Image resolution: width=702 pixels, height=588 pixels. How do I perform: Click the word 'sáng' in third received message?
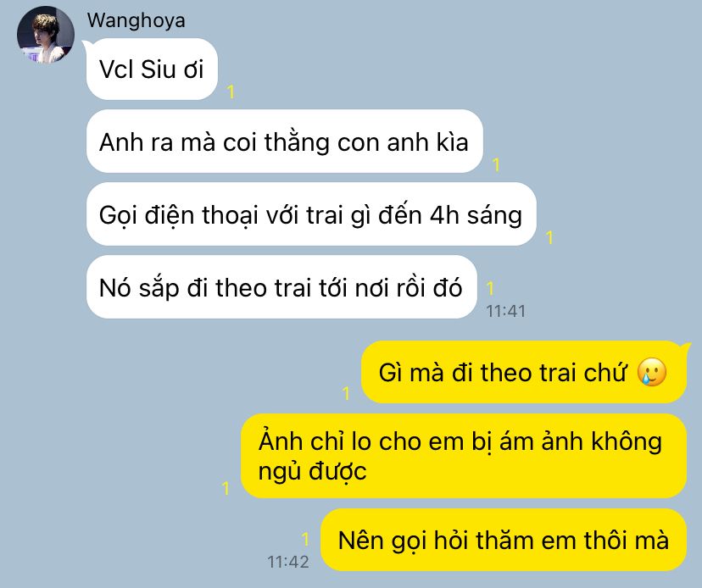(x=495, y=216)
